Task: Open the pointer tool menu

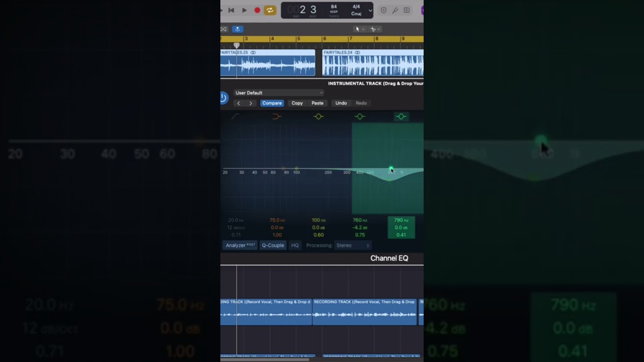Action: click(360, 29)
